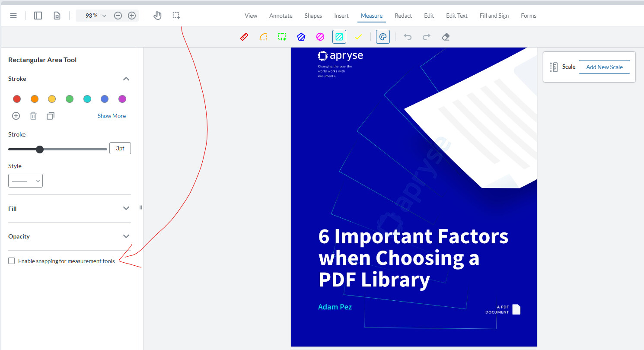Expand the Opacity section

pyautogui.click(x=126, y=236)
